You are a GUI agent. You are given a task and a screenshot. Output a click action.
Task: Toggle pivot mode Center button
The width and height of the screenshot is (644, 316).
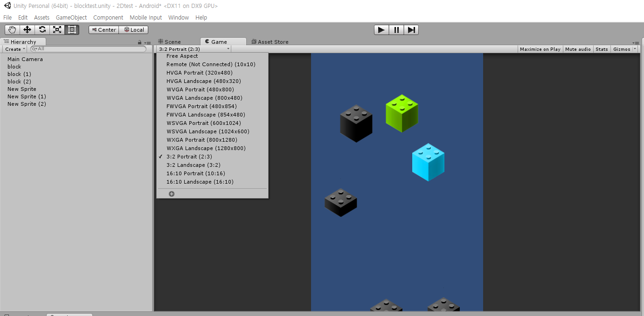click(x=104, y=30)
